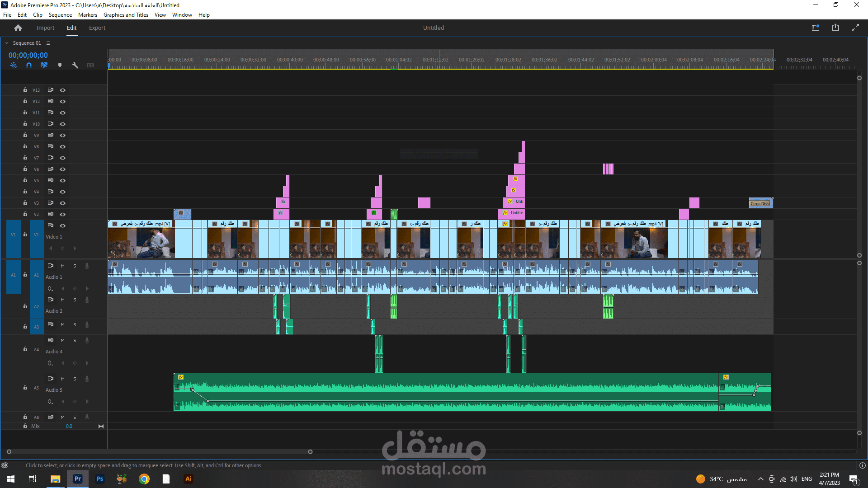Open the Graphics and Titles menu

click(126, 15)
